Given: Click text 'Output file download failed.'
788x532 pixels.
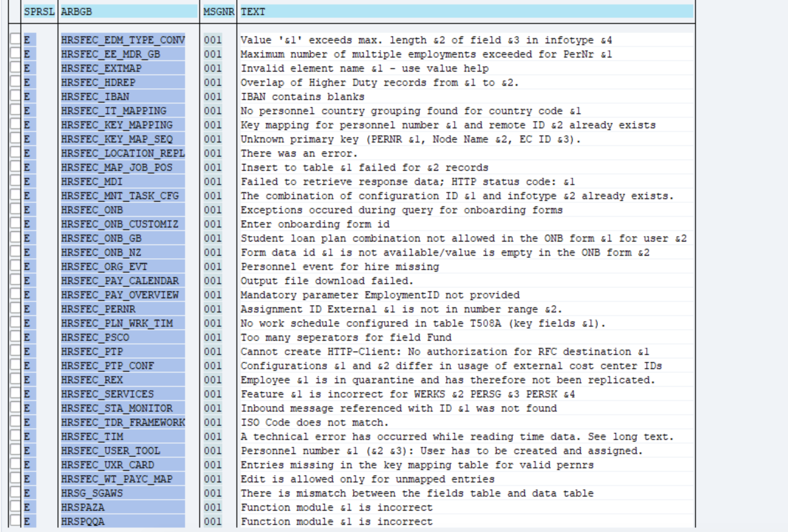Looking at the screenshot, I should pos(327,281).
